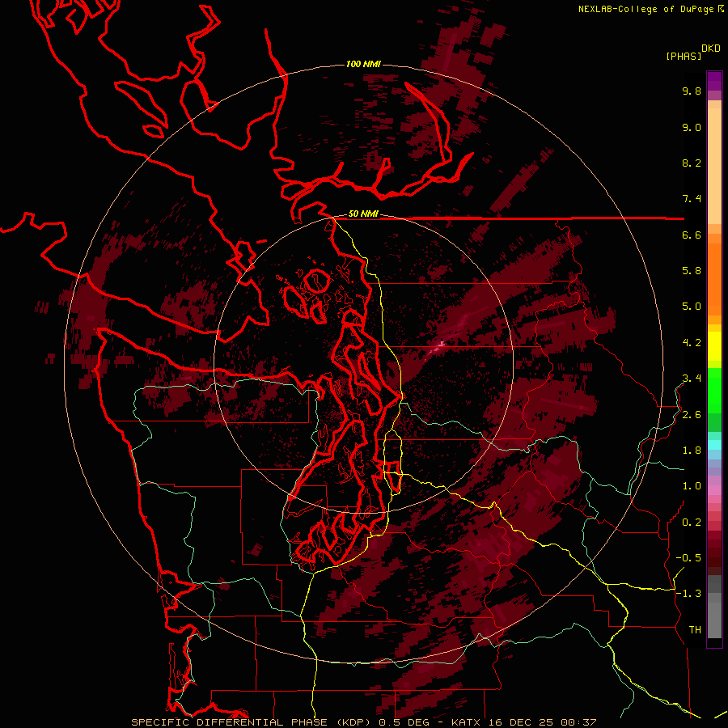Screen dimensions: 728x728
Task: Click the 16 DEC 25 date text
Action: point(521,722)
